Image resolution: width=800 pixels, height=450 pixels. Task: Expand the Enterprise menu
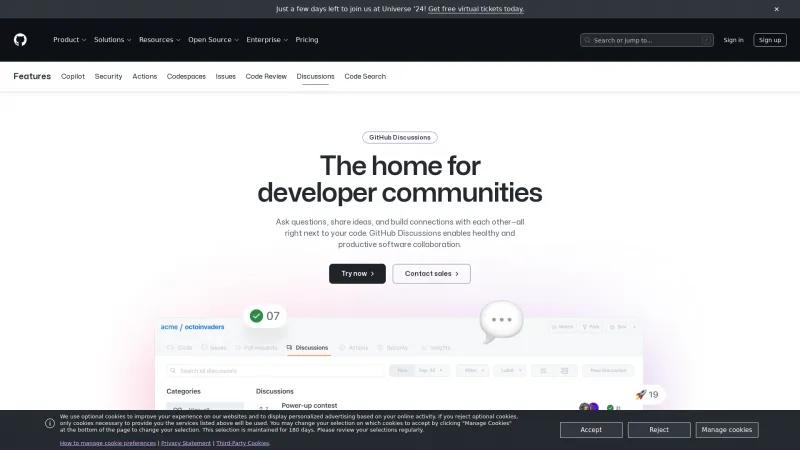point(267,40)
